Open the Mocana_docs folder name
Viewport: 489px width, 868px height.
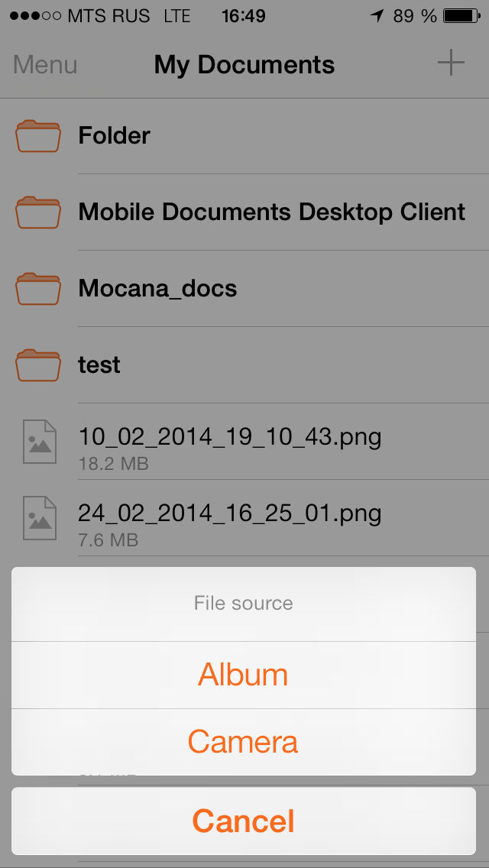[x=158, y=289]
